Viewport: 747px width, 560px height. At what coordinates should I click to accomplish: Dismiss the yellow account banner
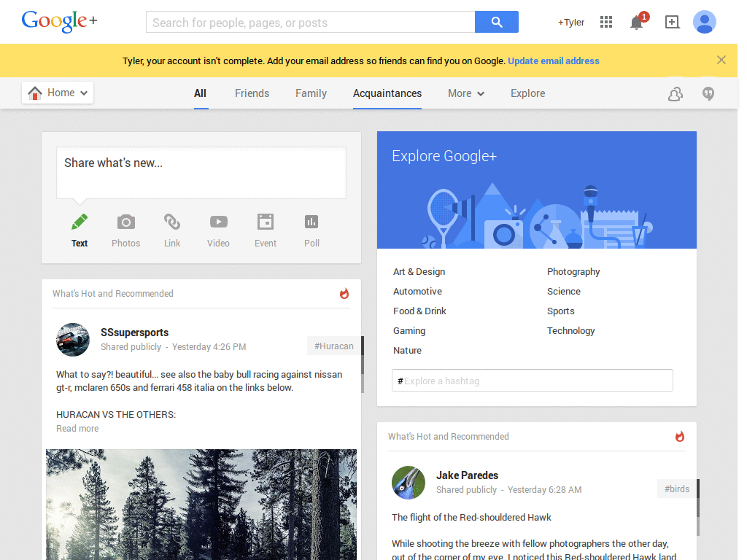click(x=721, y=60)
